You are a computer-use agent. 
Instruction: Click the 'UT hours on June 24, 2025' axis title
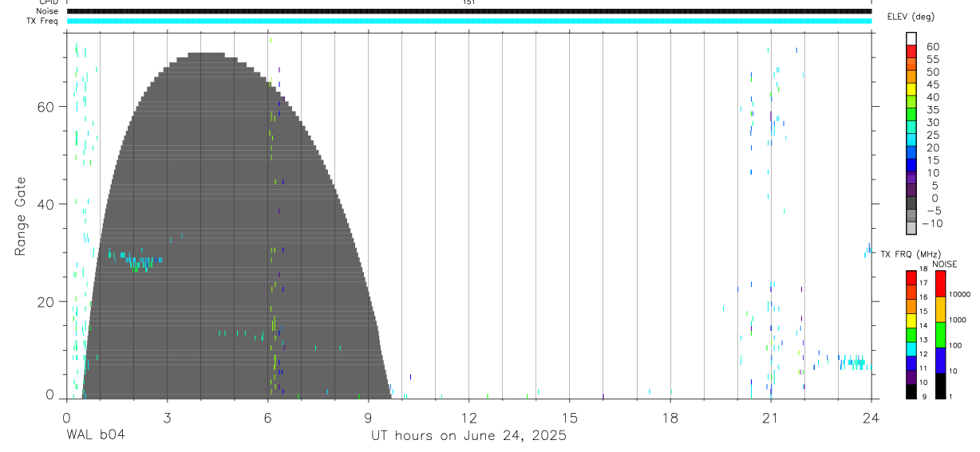click(468, 436)
